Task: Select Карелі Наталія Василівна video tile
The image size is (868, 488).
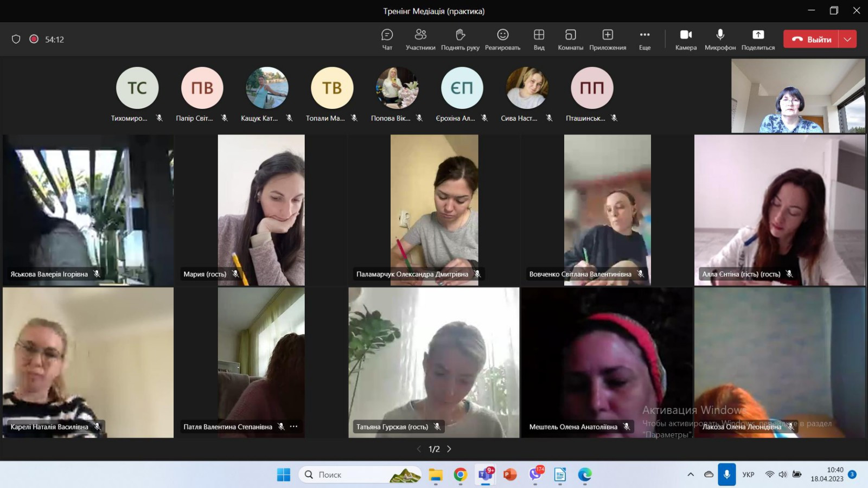Action: [x=88, y=363]
